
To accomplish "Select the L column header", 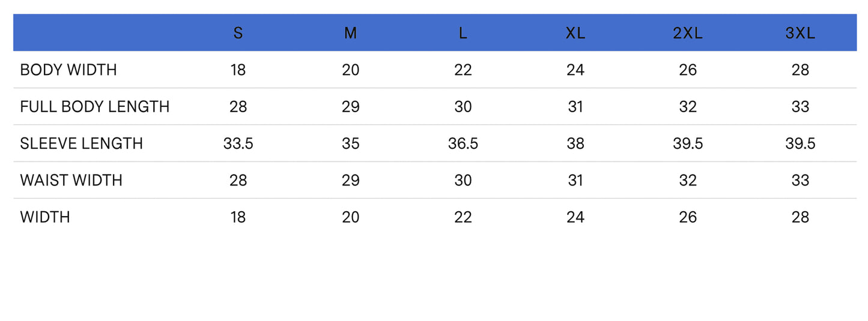I will (463, 33).
